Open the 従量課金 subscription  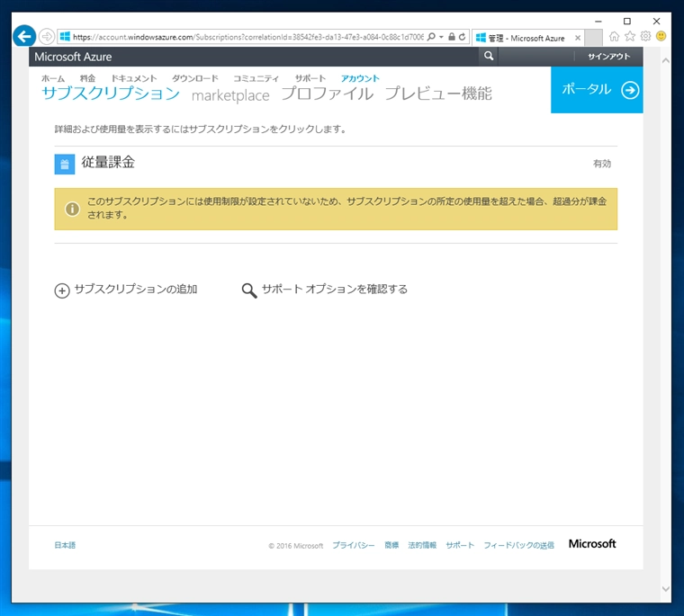tap(108, 162)
